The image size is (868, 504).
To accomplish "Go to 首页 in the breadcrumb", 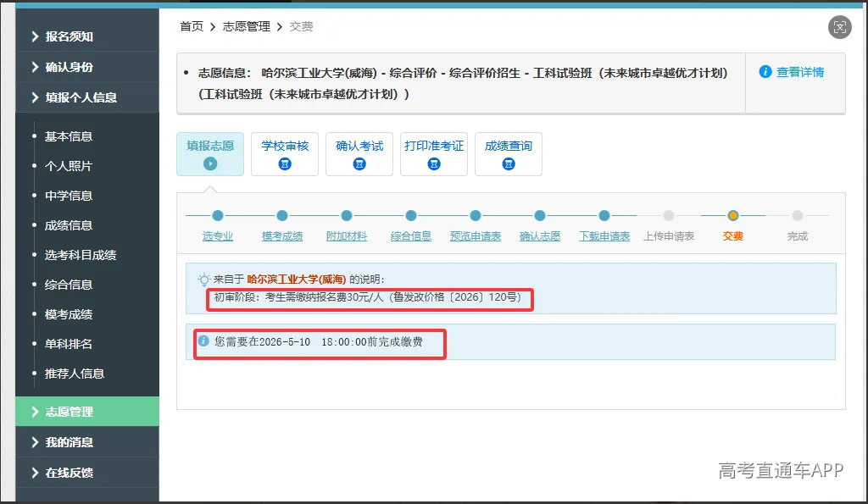I will [192, 26].
